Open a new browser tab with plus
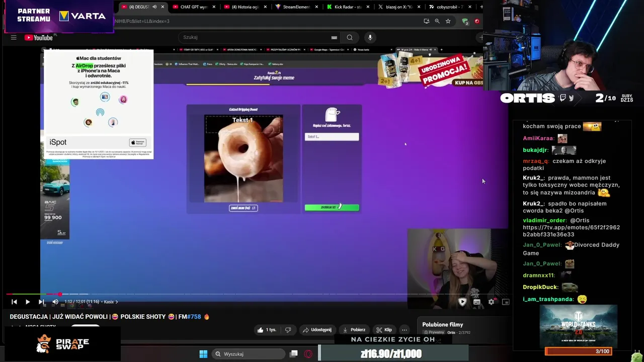Image resolution: width=644 pixels, height=362 pixels. click(481, 7)
